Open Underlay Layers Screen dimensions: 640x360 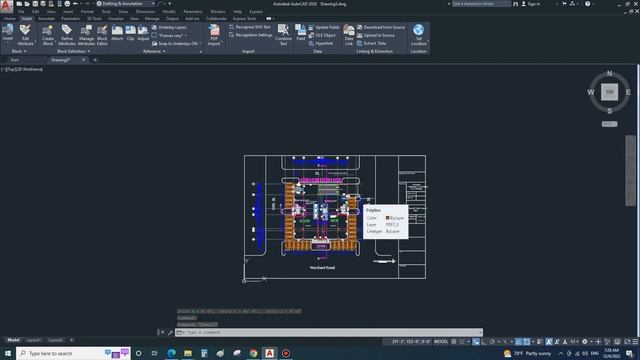(x=169, y=27)
